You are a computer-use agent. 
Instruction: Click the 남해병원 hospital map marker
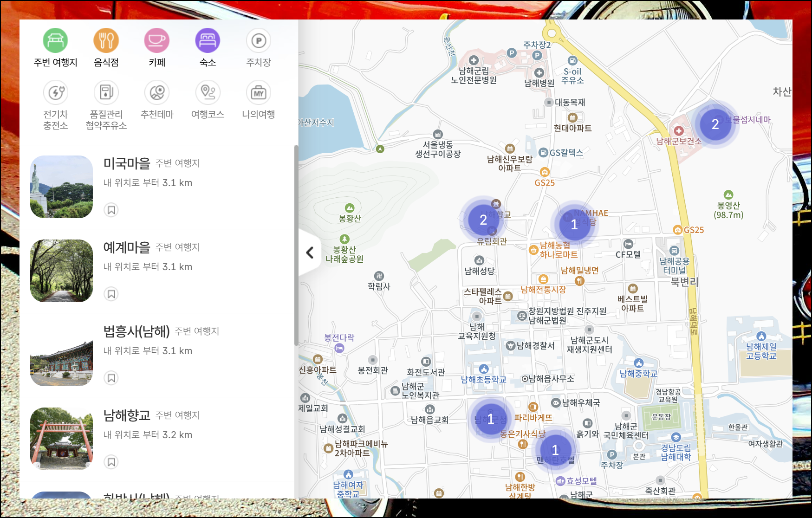pos(539,73)
